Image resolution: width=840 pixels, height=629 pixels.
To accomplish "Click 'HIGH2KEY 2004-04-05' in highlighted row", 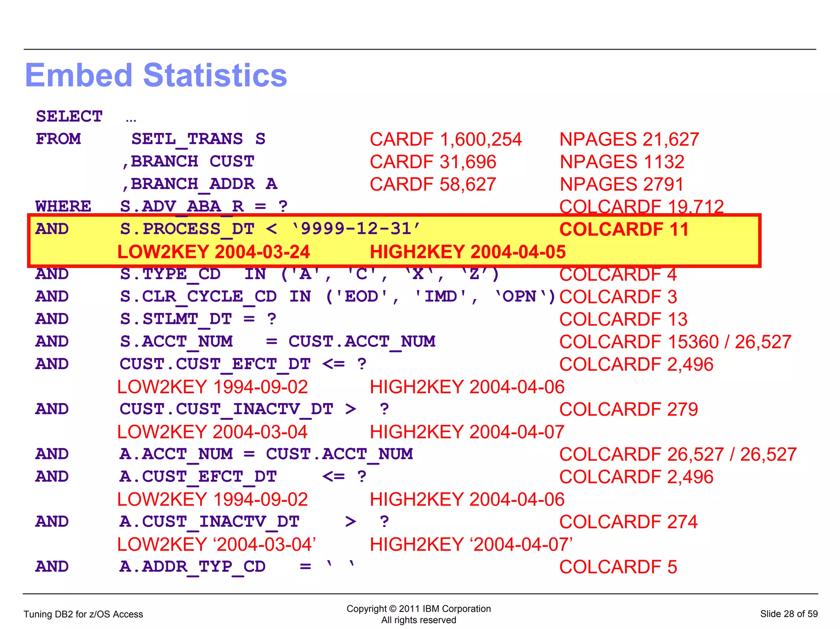I will (468, 252).
